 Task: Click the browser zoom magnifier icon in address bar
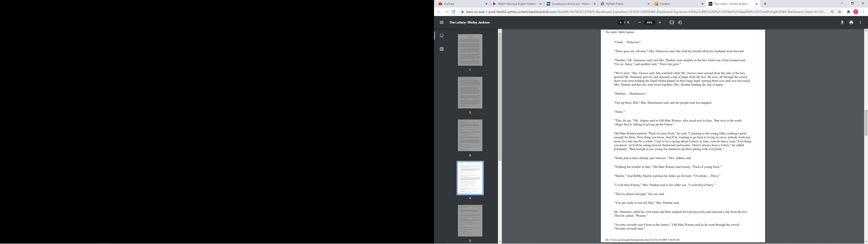[x=832, y=12]
